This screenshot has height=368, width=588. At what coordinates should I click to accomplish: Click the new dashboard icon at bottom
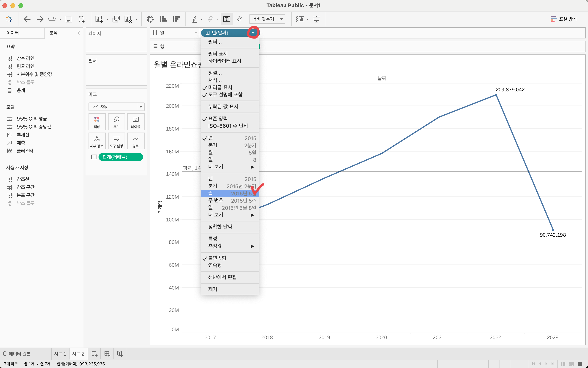click(107, 354)
